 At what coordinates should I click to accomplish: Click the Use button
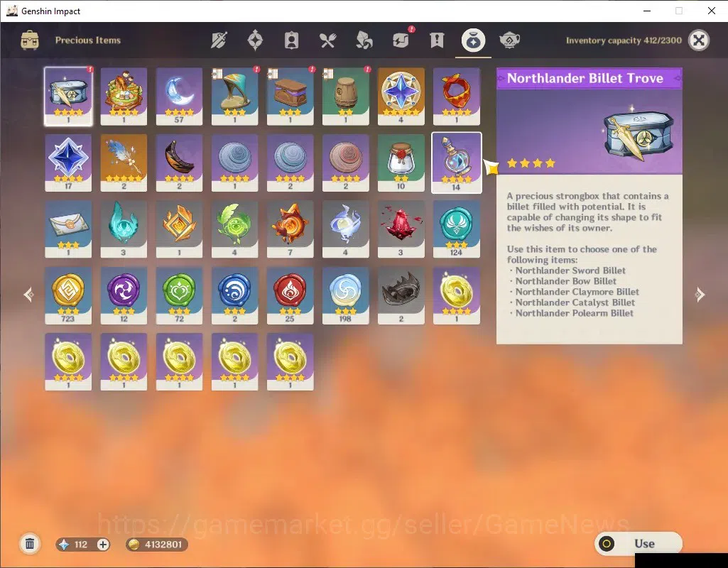tap(639, 543)
